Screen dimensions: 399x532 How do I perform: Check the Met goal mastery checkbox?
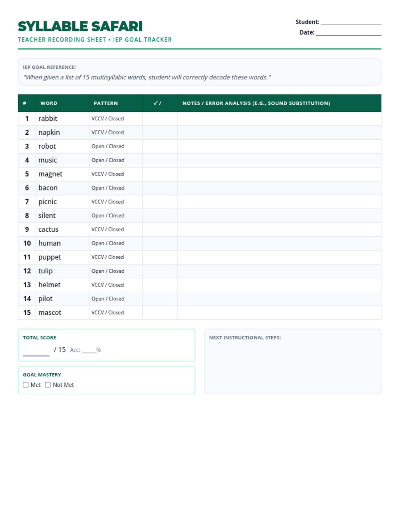26,385
